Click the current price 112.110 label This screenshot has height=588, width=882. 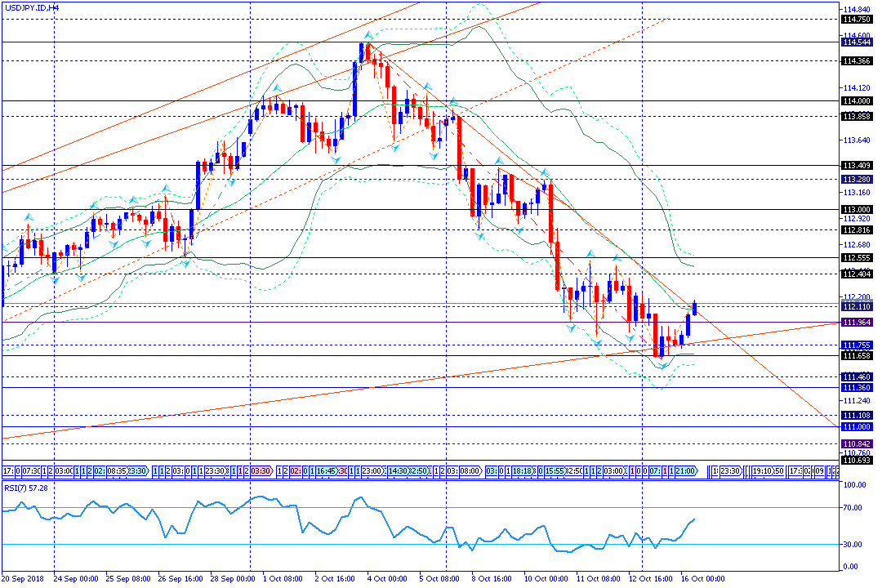pos(856,307)
